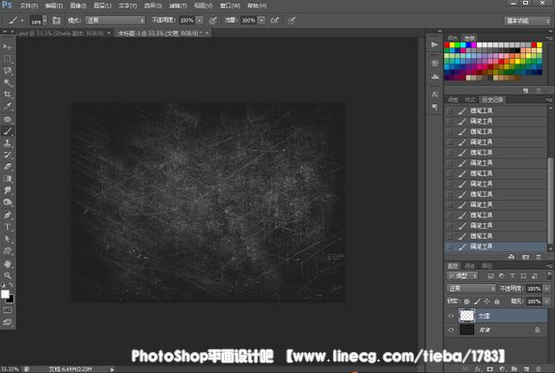Hide the 文理 layer with eye icon
The width and height of the screenshot is (555, 373).
click(451, 316)
